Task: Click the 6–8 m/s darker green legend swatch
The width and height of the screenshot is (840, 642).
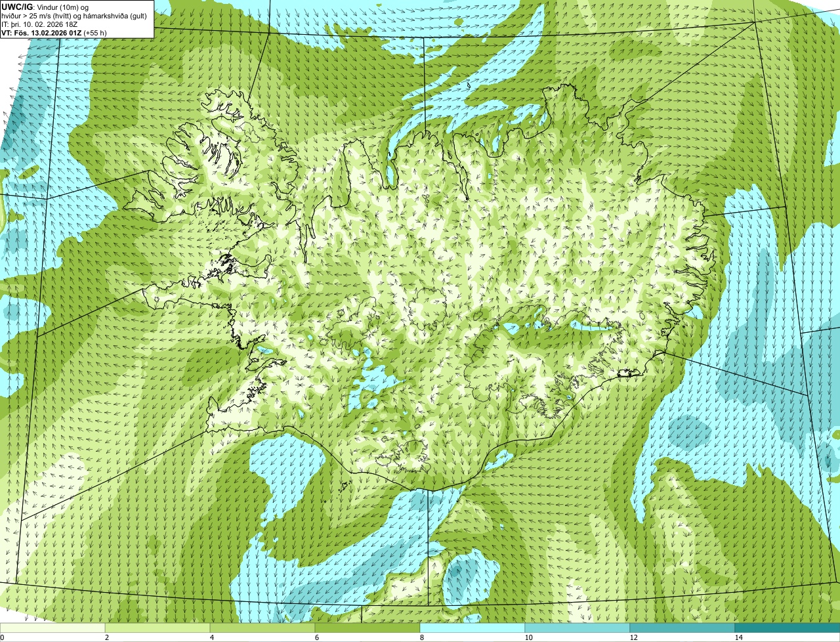Action: tap(367, 628)
